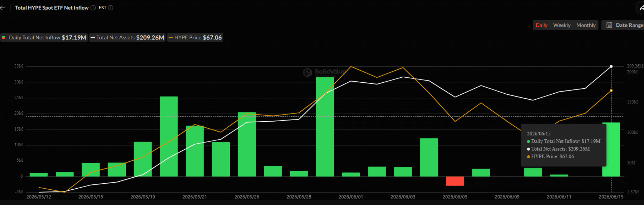Click tooltip text Daily Total Net Inflow: $17.19M

(x=566, y=141)
